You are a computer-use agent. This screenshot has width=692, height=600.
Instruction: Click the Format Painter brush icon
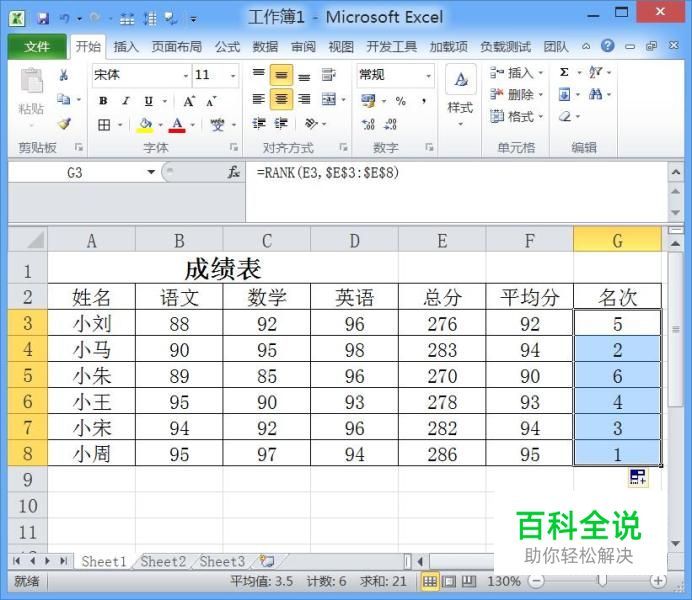64,124
